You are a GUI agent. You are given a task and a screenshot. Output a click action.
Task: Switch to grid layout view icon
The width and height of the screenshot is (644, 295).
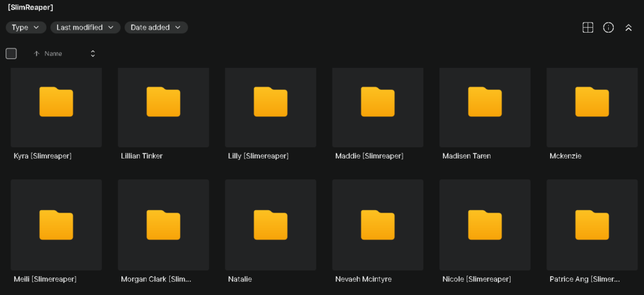[x=588, y=28]
